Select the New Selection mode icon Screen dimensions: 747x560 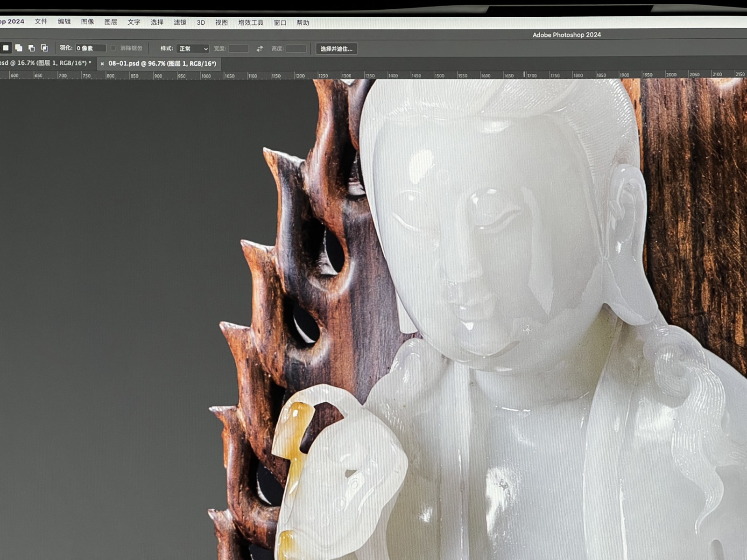coord(6,48)
